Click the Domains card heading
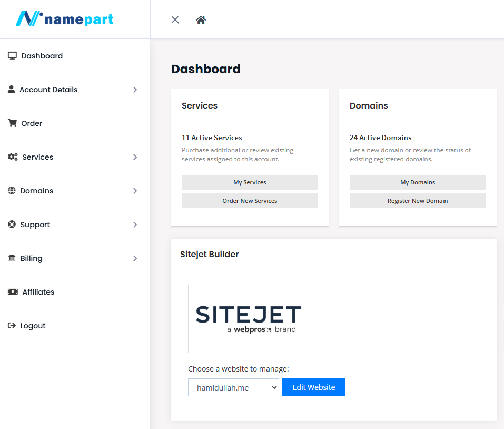504x429 pixels. pyautogui.click(x=369, y=105)
